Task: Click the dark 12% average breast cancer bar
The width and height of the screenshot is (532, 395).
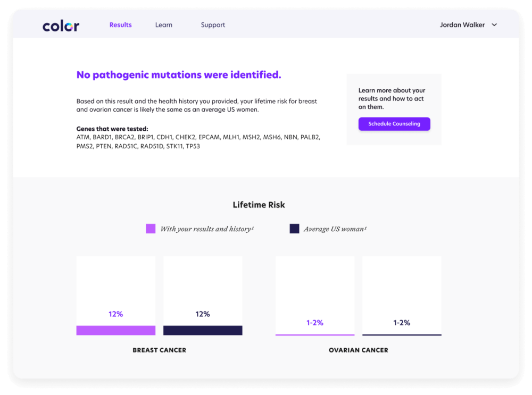Action: pos(202,330)
